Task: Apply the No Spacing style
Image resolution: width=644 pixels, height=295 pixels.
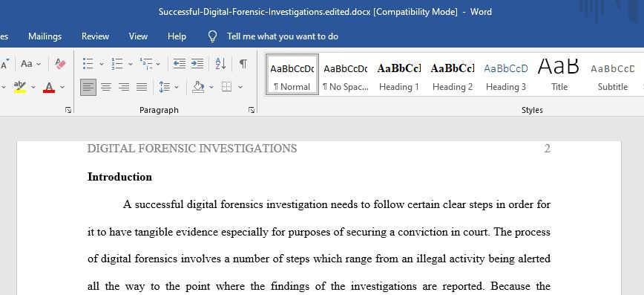Action: pos(346,74)
